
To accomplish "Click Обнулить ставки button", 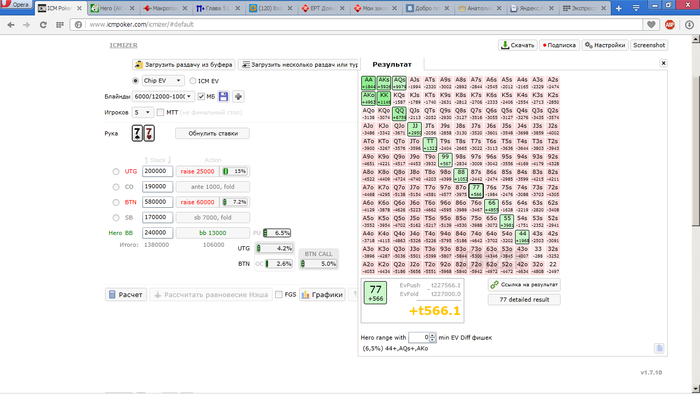I will point(212,133).
